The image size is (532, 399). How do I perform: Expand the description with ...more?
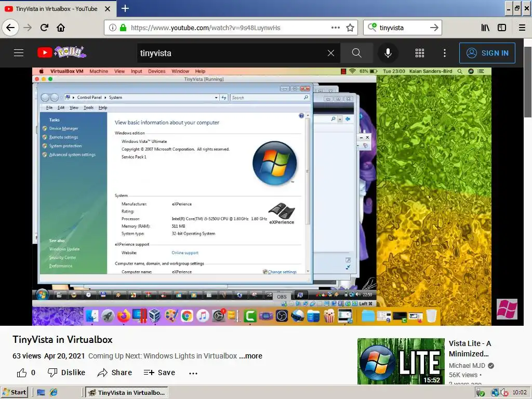pyautogui.click(x=250, y=356)
